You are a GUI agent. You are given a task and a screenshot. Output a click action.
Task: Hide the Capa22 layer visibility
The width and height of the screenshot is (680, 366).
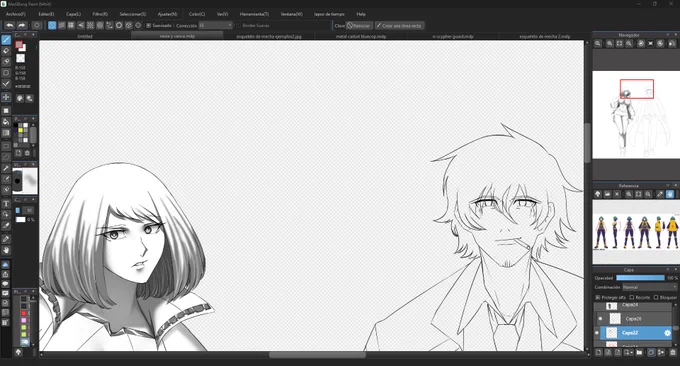(597, 333)
